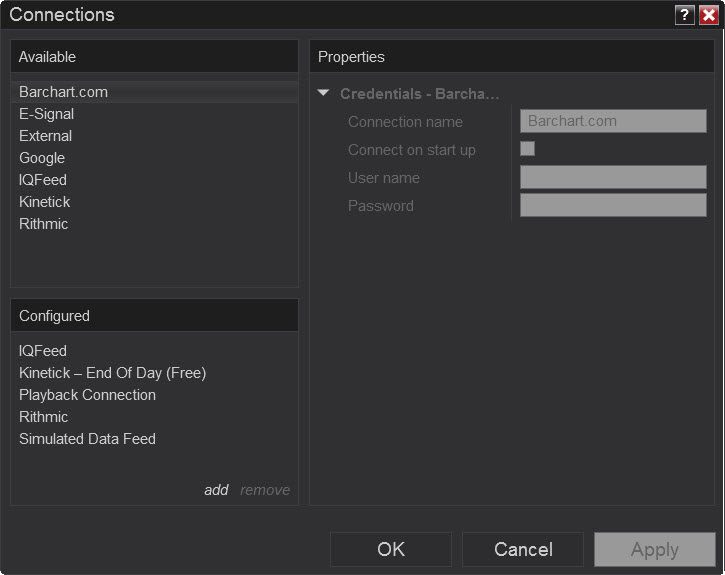Select Kinetick – End Of Day (Free)
Viewport: 725px width, 575px height.
coord(112,373)
